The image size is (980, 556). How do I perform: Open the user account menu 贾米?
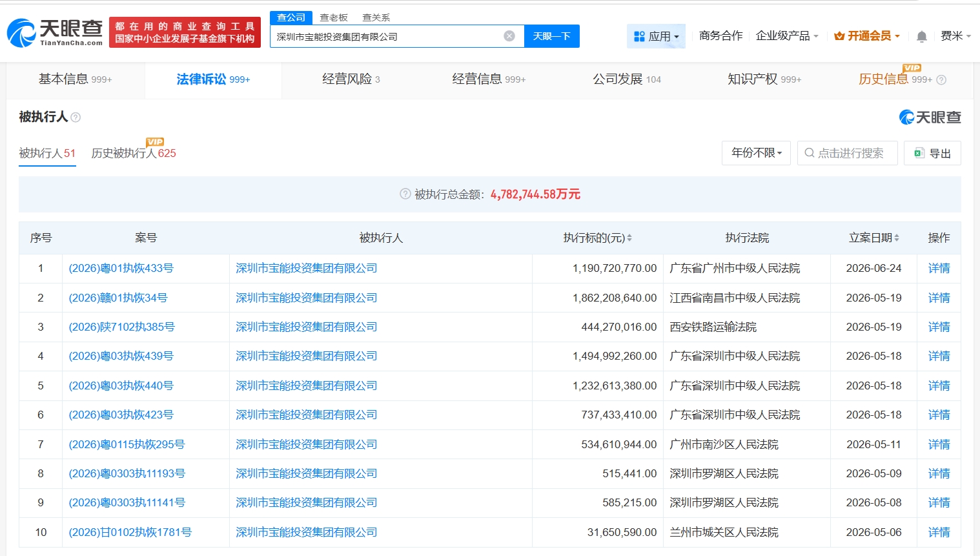coord(956,36)
